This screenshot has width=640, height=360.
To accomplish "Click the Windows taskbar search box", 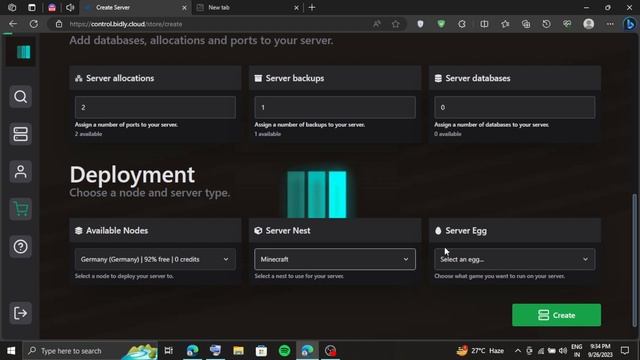I will pos(90,351).
